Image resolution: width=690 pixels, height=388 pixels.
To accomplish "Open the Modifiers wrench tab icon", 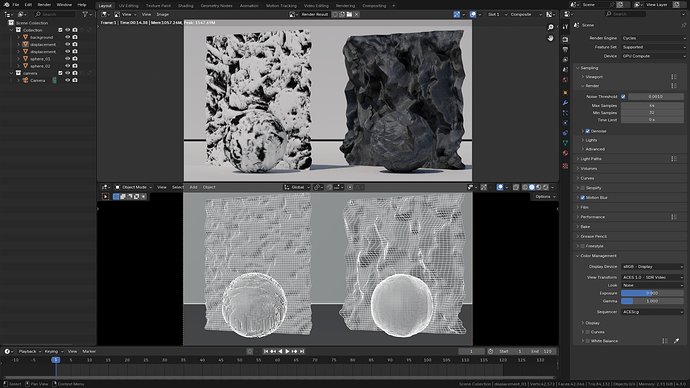I will [x=565, y=102].
